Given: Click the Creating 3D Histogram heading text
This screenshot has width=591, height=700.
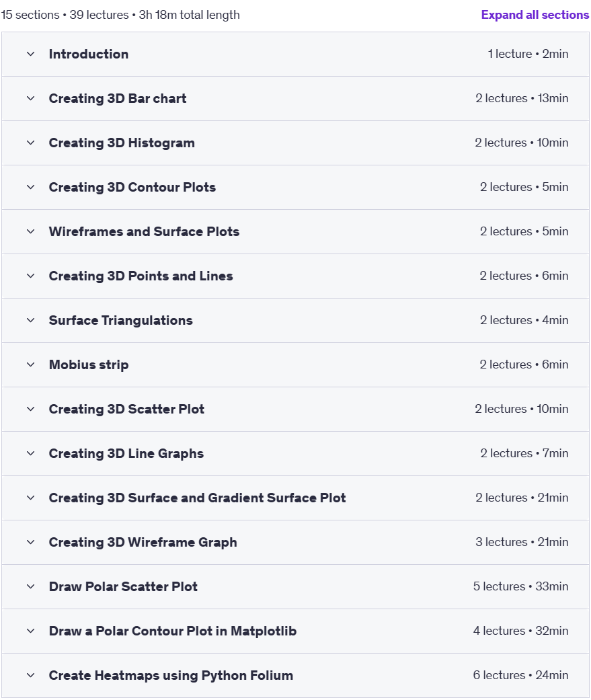Looking at the screenshot, I should pyautogui.click(x=122, y=143).
